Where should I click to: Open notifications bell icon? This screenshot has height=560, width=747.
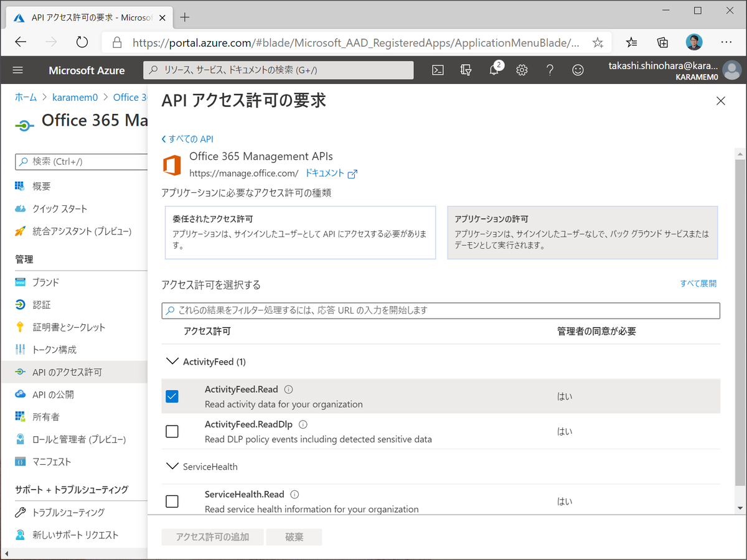coord(495,70)
